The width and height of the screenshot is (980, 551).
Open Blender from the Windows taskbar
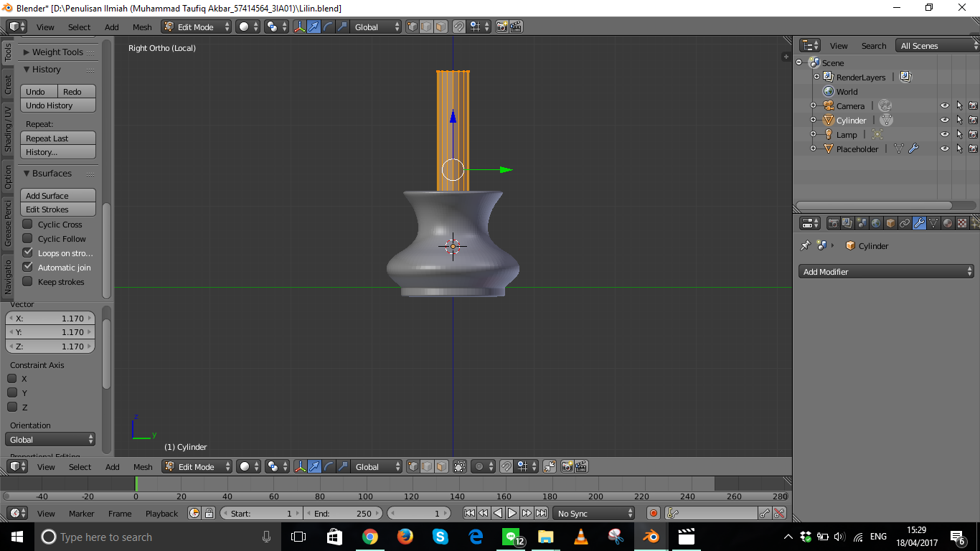[651, 536]
